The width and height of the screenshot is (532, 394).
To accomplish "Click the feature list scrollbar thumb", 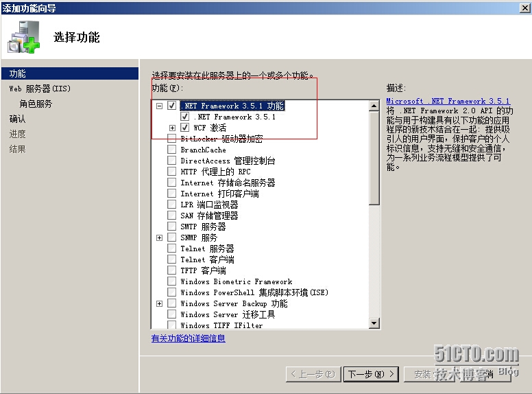I will coord(374,159).
